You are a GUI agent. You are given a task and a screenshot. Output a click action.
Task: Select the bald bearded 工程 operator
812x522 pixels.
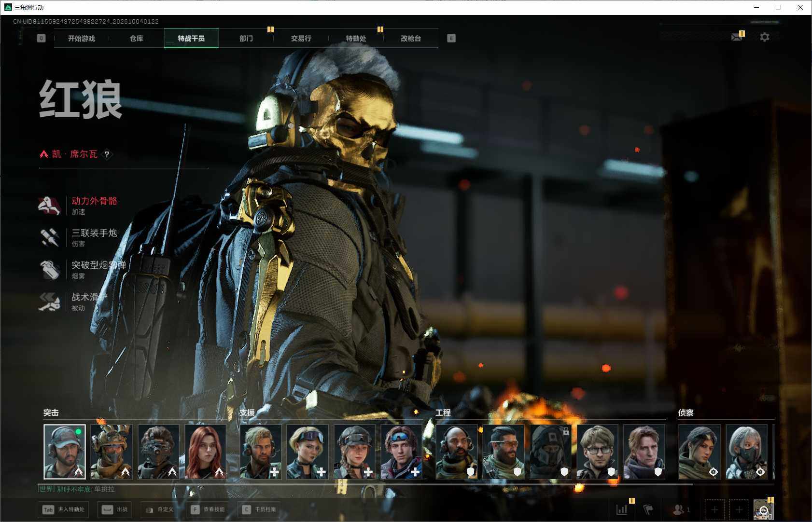point(457,452)
